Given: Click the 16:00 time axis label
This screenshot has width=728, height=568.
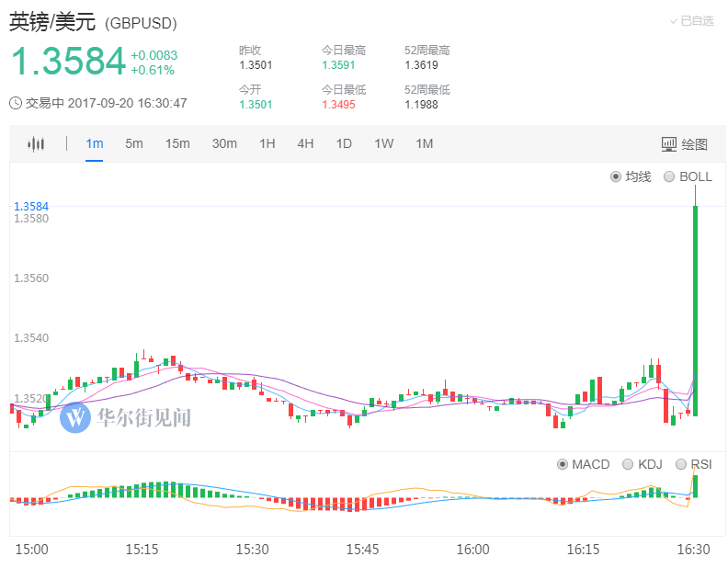Looking at the screenshot, I should click(472, 550).
